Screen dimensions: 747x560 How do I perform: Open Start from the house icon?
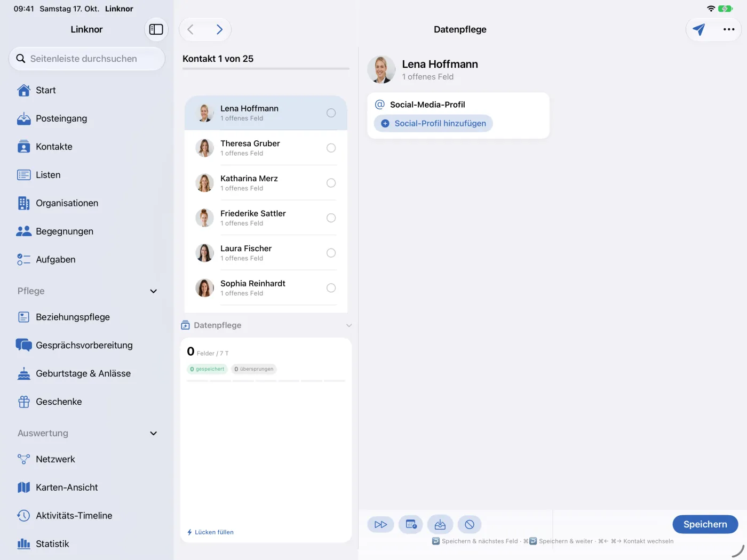click(x=24, y=90)
